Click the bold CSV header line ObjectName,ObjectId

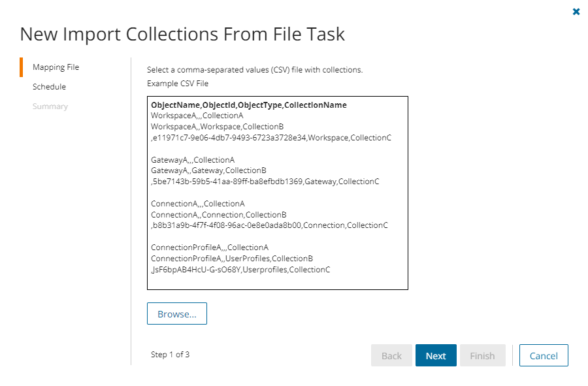click(x=249, y=105)
